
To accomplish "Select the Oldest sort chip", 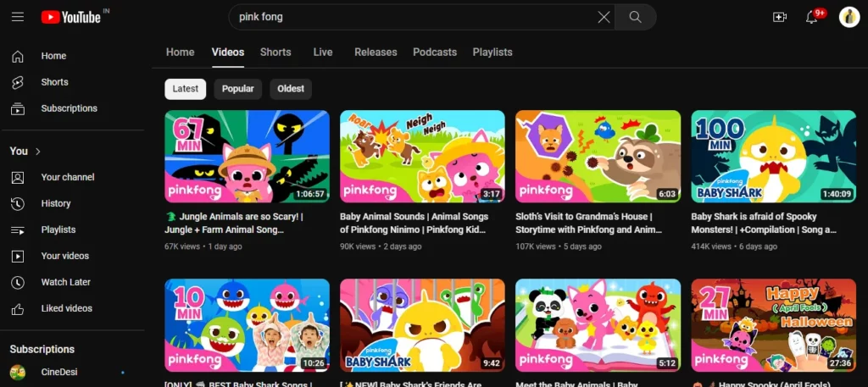I will (x=291, y=89).
